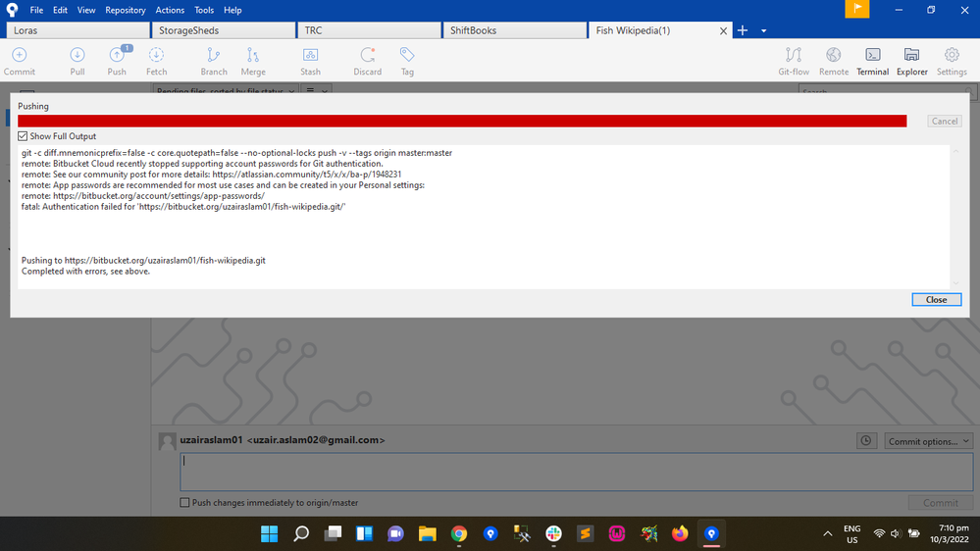The width and height of the screenshot is (980, 551).
Task: Click the Commit button at bottom right
Action: pos(941,503)
